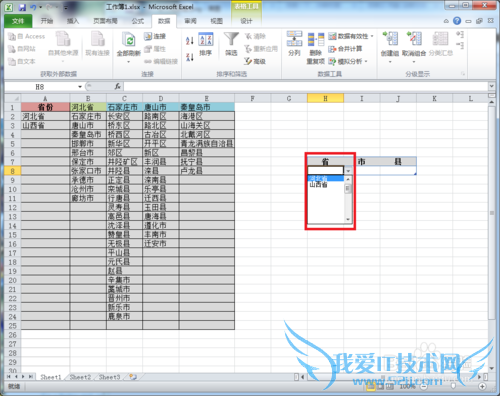The width and height of the screenshot is (500, 396).
Task: Select the Sheet1 worksheet tab
Action: coord(51,377)
